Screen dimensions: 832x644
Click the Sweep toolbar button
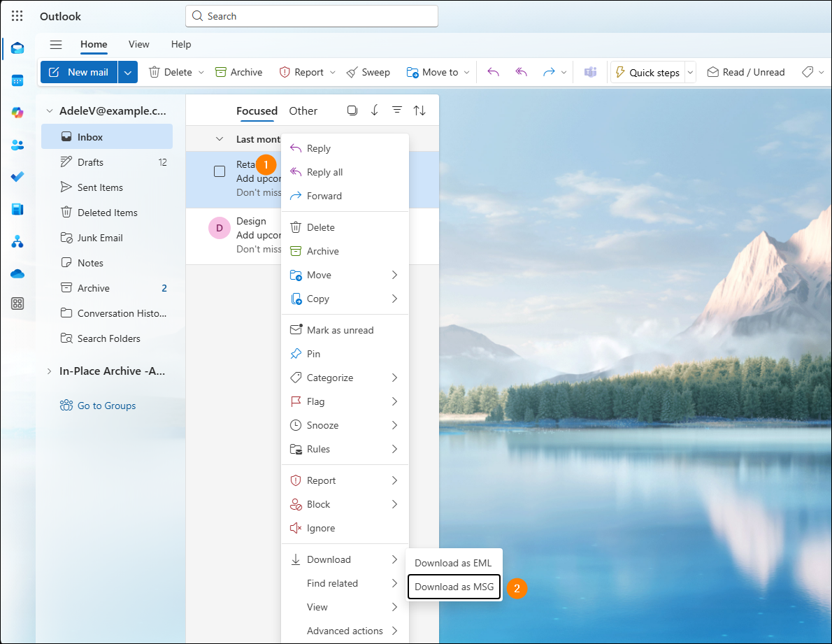point(368,72)
